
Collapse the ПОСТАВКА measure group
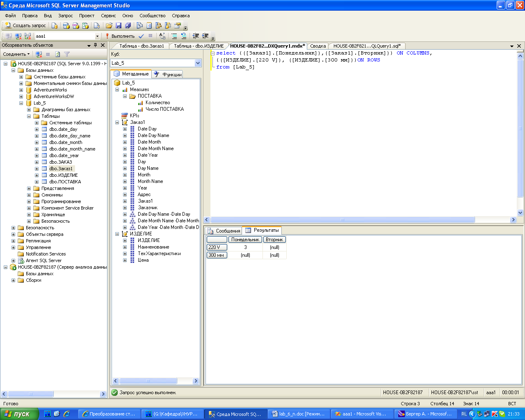125,96
